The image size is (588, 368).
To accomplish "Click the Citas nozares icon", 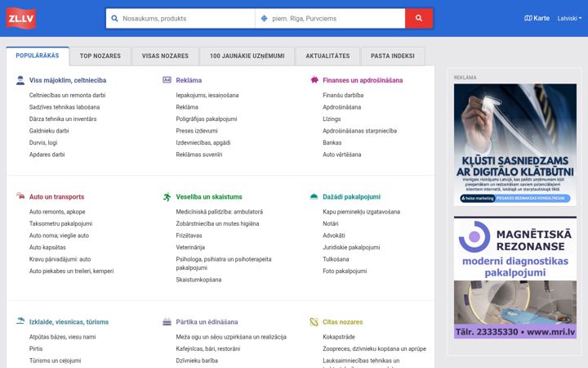I will (314, 322).
